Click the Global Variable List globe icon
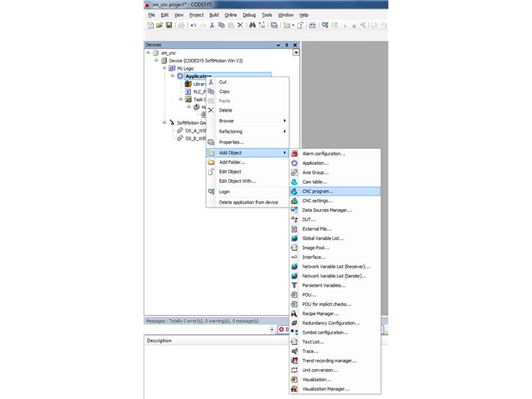The width and height of the screenshot is (532, 399). (295, 239)
